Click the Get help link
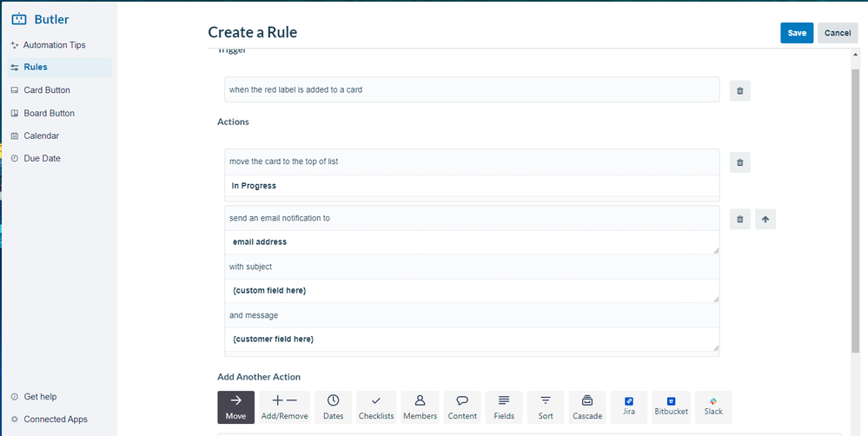The image size is (868, 436). [40, 397]
